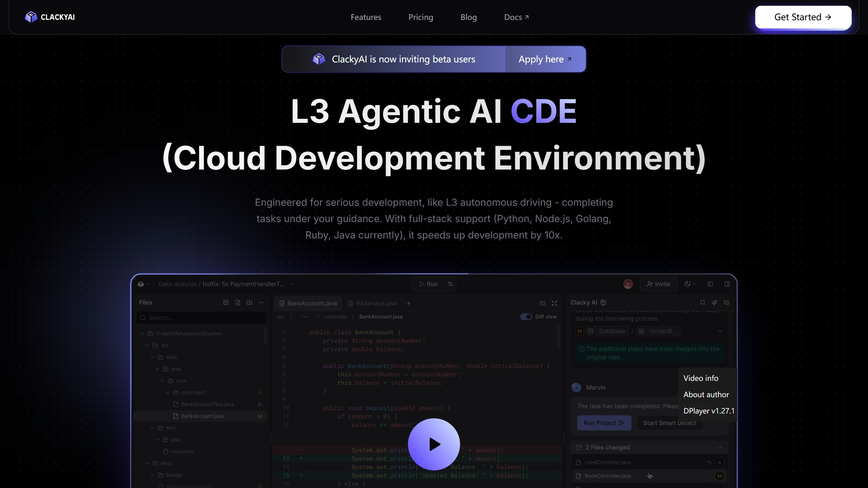Switch to the BAService.java tab
Viewport: 868px width, 488px height.
pyautogui.click(x=373, y=303)
